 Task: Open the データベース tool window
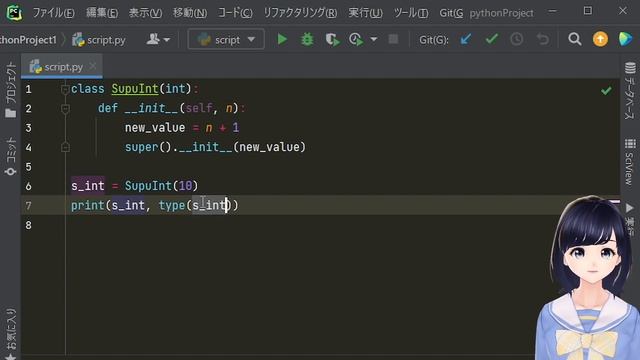click(x=630, y=91)
